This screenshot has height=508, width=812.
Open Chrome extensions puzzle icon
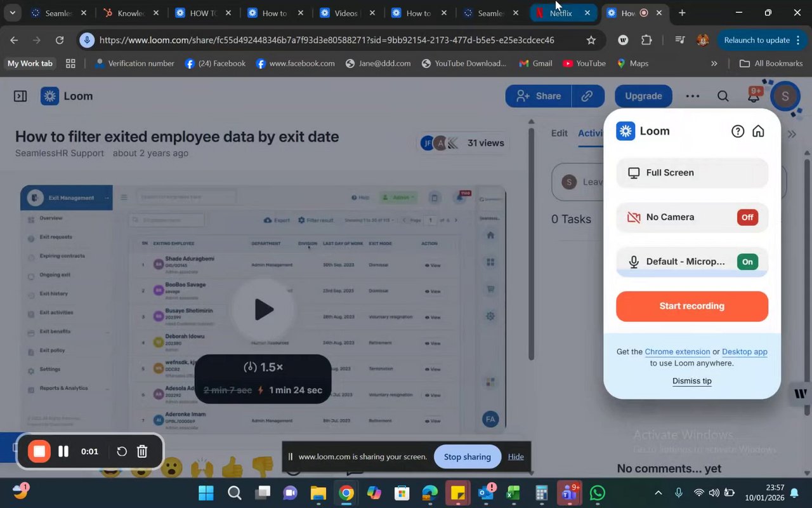pos(646,40)
